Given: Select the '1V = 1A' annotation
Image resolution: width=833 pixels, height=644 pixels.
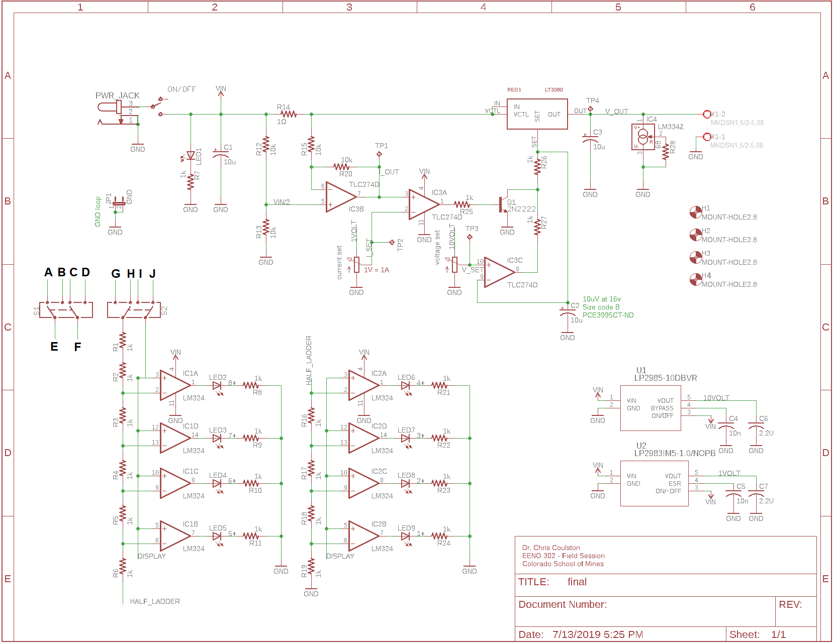Looking at the screenshot, I should tap(377, 270).
